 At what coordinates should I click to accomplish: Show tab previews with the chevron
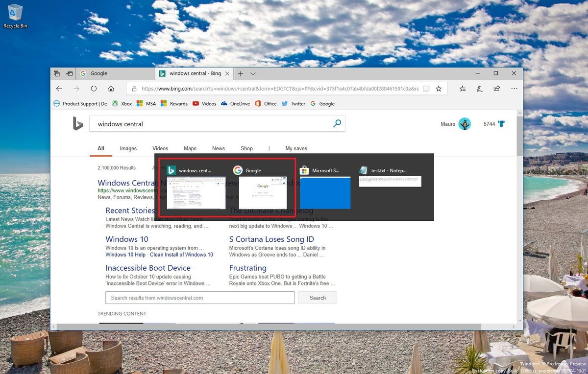pos(253,73)
